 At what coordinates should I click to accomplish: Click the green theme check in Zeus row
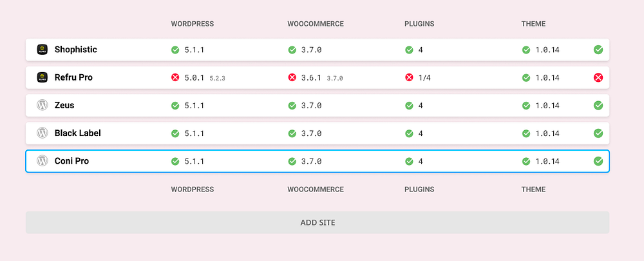click(526, 106)
